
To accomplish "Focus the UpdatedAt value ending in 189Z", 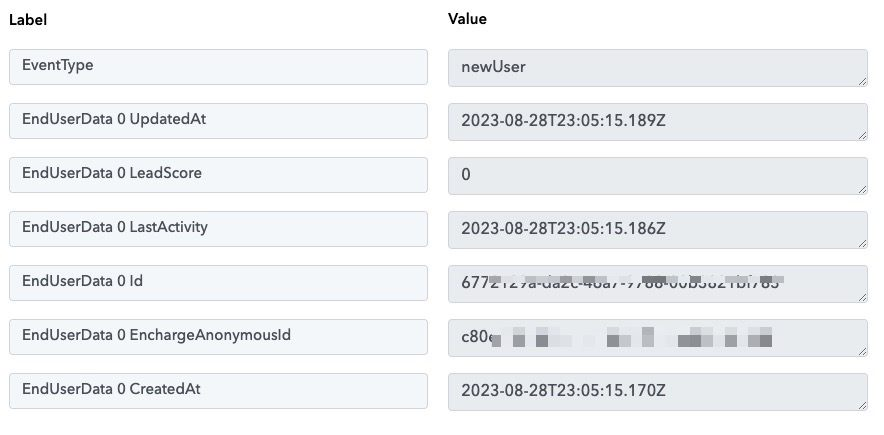I will (x=657, y=122).
